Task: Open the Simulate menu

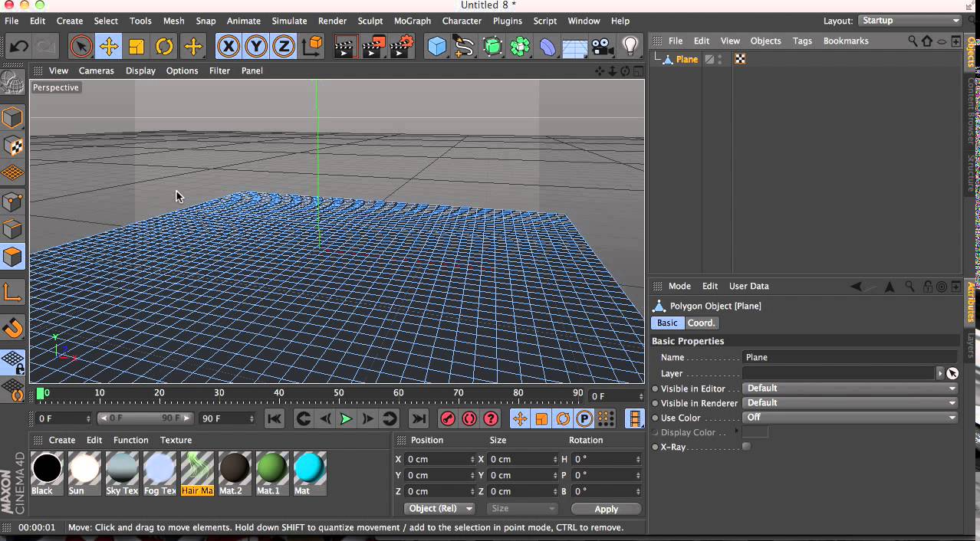Action: 289,21
